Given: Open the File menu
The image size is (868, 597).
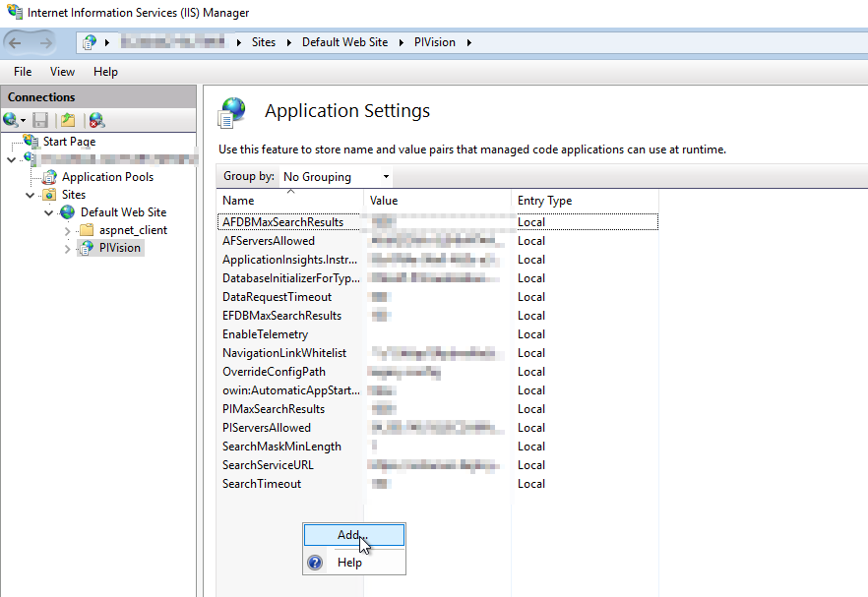Looking at the screenshot, I should (x=22, y=71).
